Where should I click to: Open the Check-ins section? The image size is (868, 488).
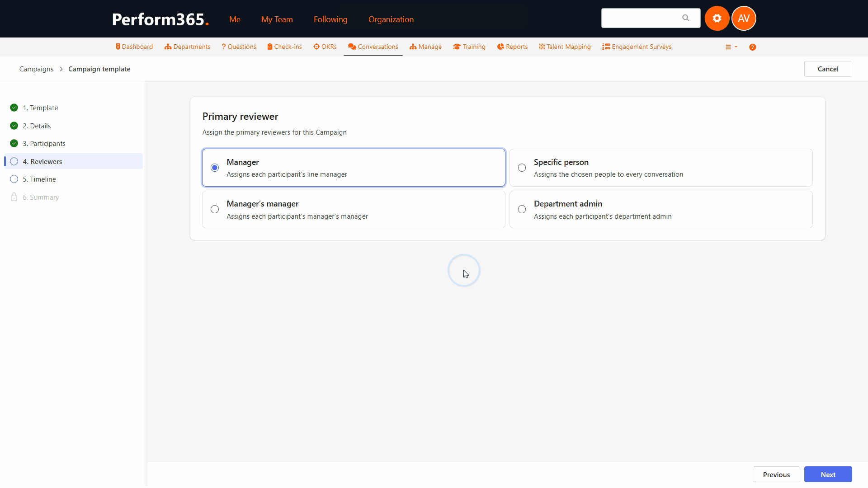[284, 47]
